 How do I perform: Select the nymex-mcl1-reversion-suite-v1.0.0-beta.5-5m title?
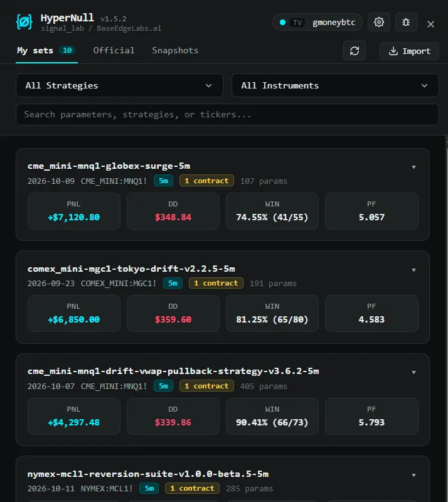pyautogui.click(x=148, y=474)
